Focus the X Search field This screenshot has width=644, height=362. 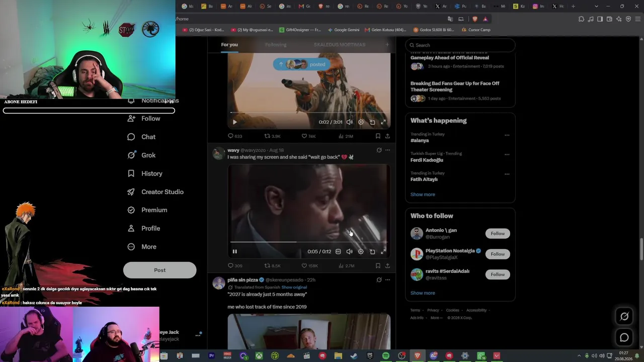coord(460,45)
